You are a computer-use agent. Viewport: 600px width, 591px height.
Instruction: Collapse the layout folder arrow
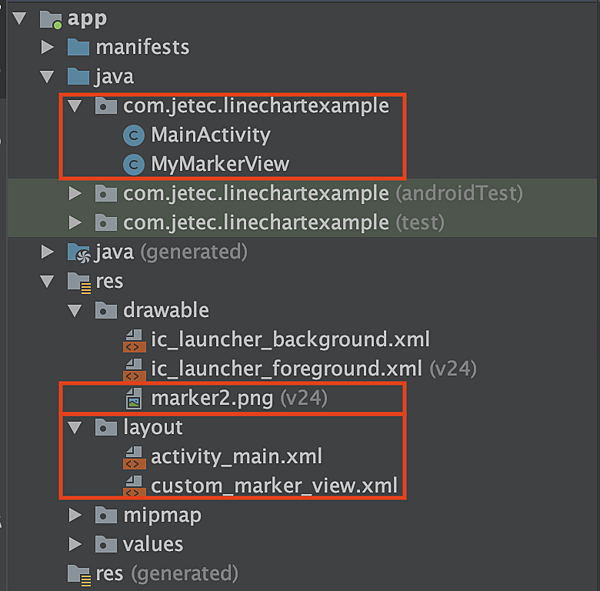[75, 428]
